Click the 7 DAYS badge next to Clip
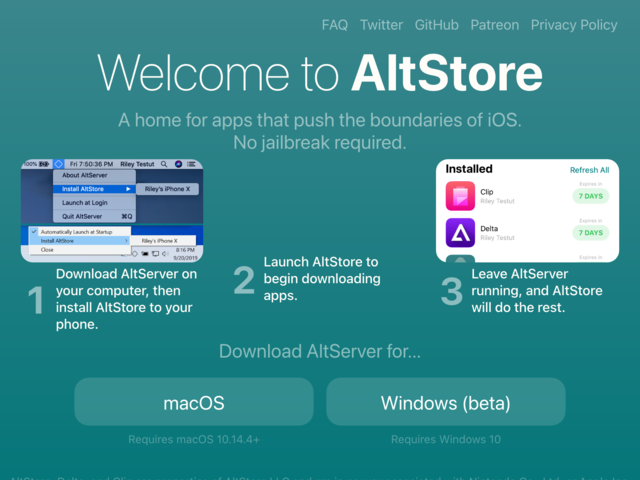 pos(591,196)
